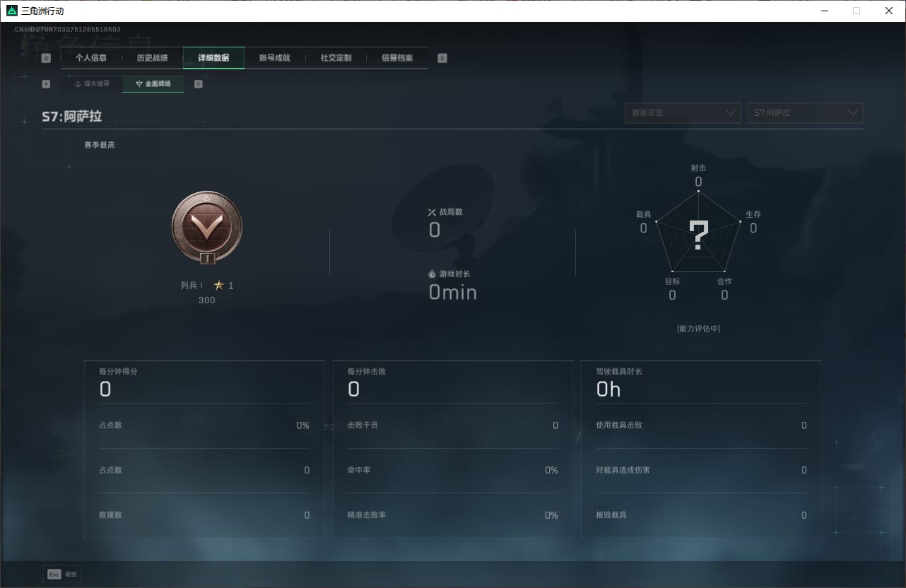
Task: Click the 返回 back button
Action: (x=61, y=575)
